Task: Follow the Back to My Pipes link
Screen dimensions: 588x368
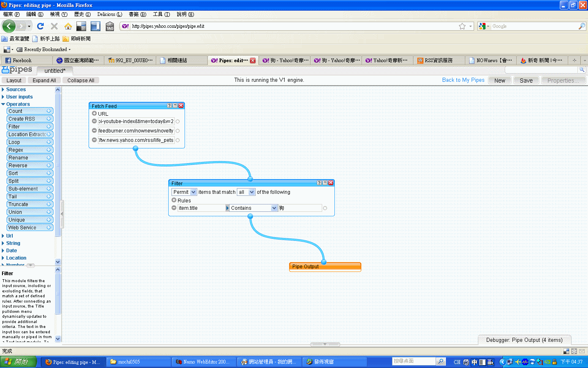Action: [463, 80]
